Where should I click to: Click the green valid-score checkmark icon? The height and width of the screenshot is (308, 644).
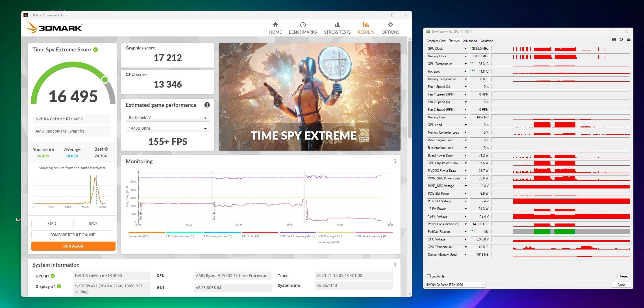tap(96, 49)
